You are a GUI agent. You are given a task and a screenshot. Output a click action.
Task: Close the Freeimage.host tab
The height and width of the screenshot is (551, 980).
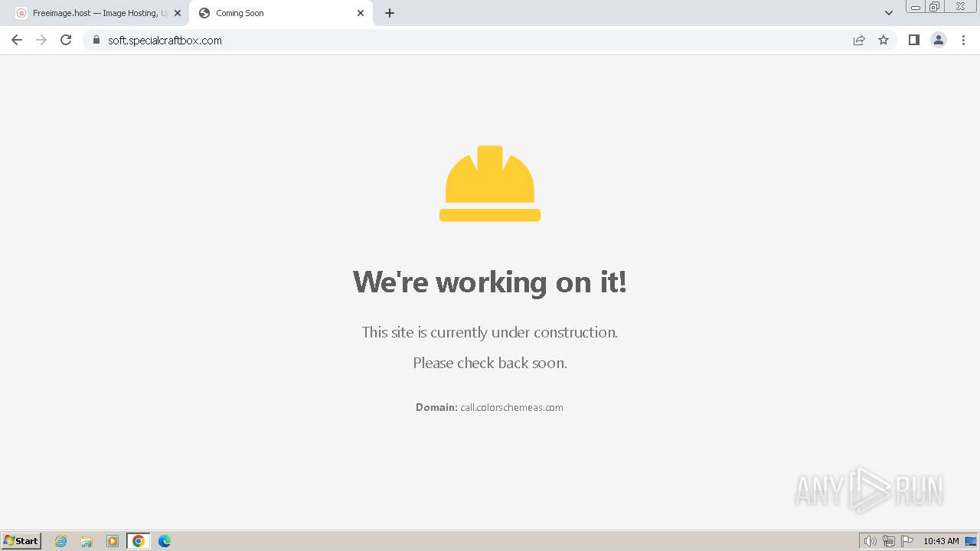point(178,13)
